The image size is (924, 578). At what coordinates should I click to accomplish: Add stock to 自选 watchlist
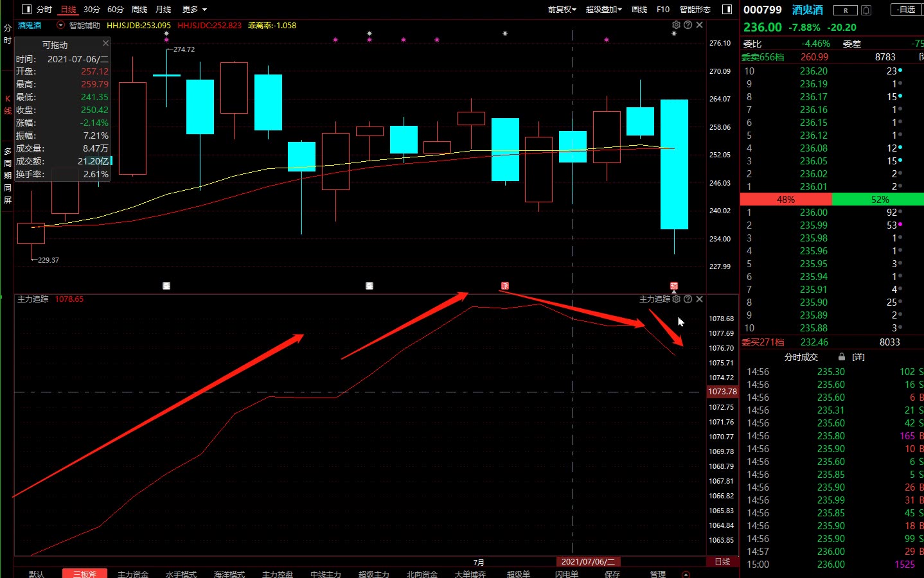[905, 10]
